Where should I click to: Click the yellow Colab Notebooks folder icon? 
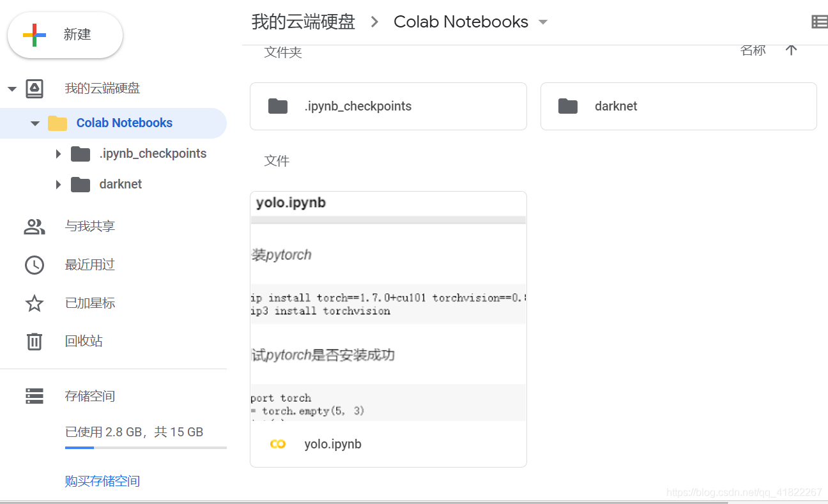click(57, 123)
